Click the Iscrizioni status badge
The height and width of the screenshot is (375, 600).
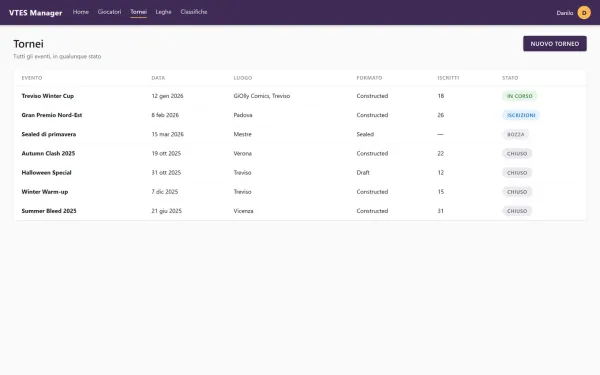tap(521, 115)
